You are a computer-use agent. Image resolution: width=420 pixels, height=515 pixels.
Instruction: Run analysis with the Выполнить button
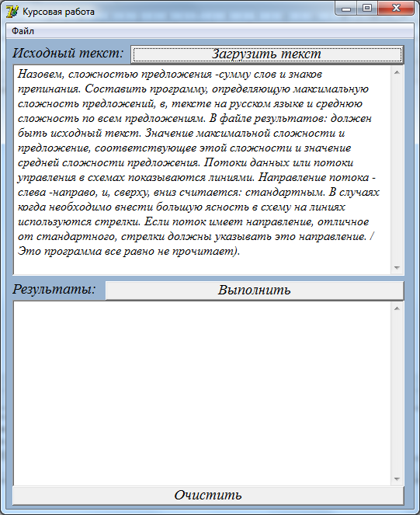tap(255, 291)
